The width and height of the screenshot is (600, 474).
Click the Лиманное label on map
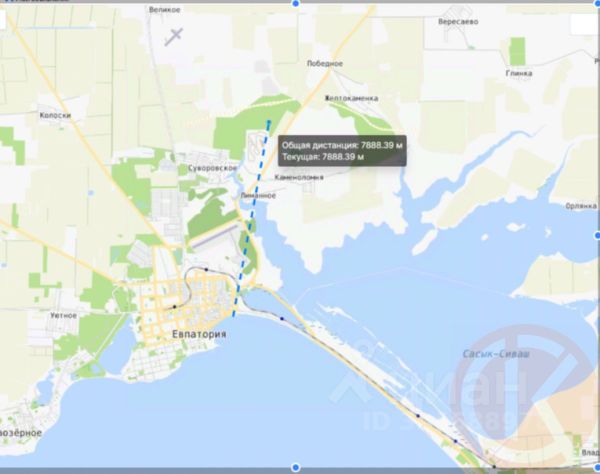click(258, 195)
